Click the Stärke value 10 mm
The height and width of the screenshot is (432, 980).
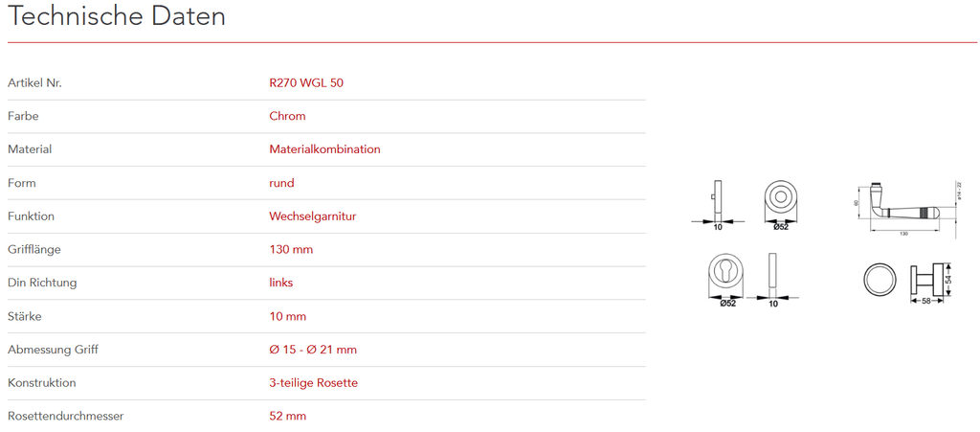[x=288, y=316]
